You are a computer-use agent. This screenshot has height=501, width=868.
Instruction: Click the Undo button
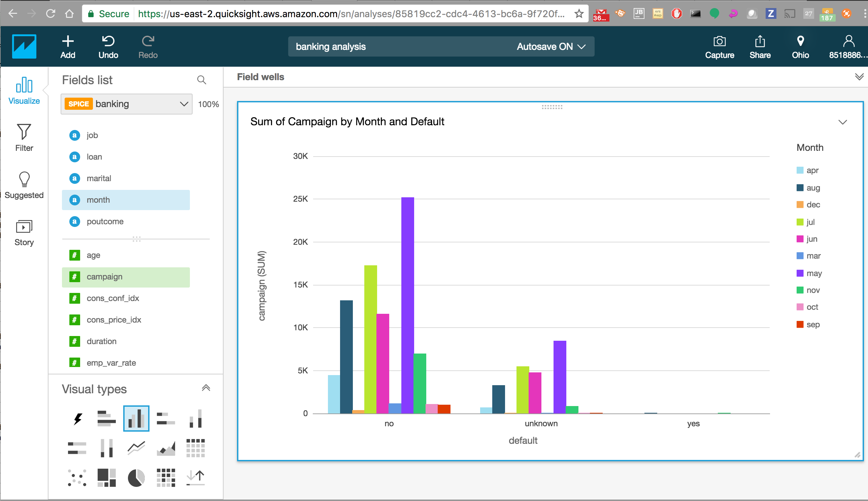click(x=108, y=46)
